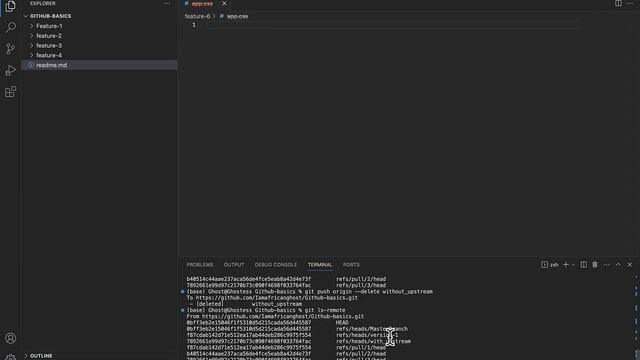Open the Search view in activity bar
640x360 pixels.
click(11, 27)
